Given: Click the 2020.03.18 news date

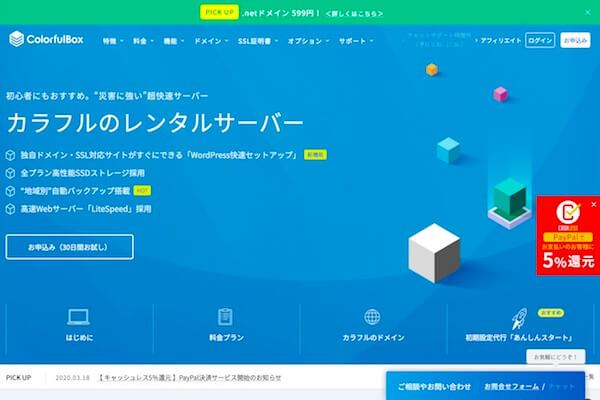Looking at the screenshot, I should [72, 378].
